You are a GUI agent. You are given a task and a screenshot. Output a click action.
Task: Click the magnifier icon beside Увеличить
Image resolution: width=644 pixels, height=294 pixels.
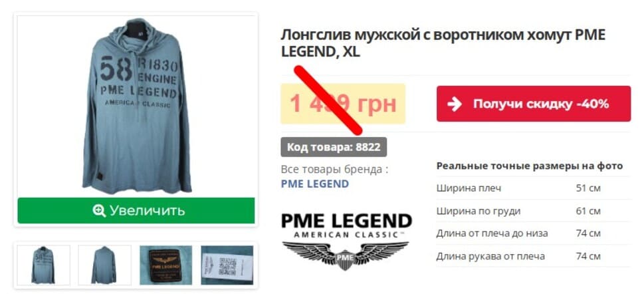(x=99, y=211)
